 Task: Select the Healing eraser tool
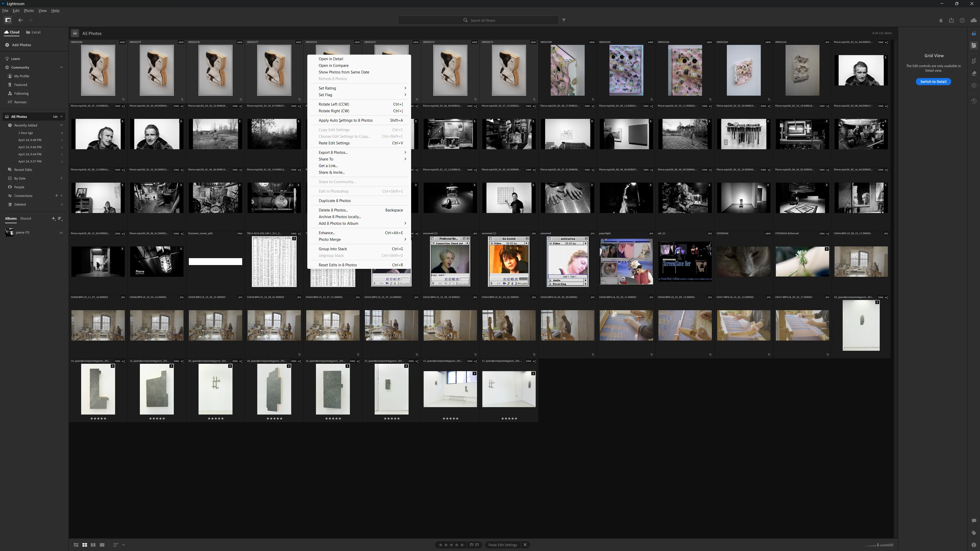(974, 73)
